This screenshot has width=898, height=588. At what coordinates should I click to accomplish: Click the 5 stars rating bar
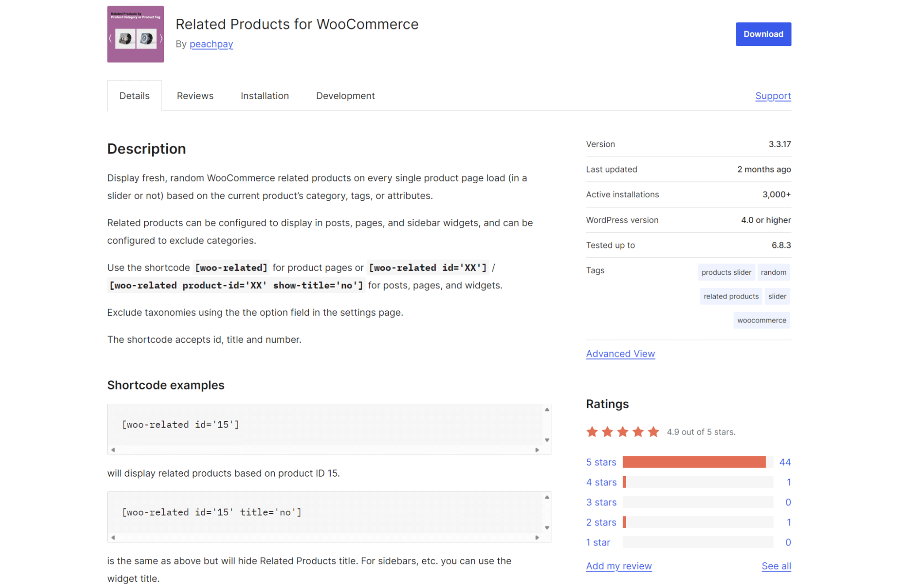(x=696, y=462)
